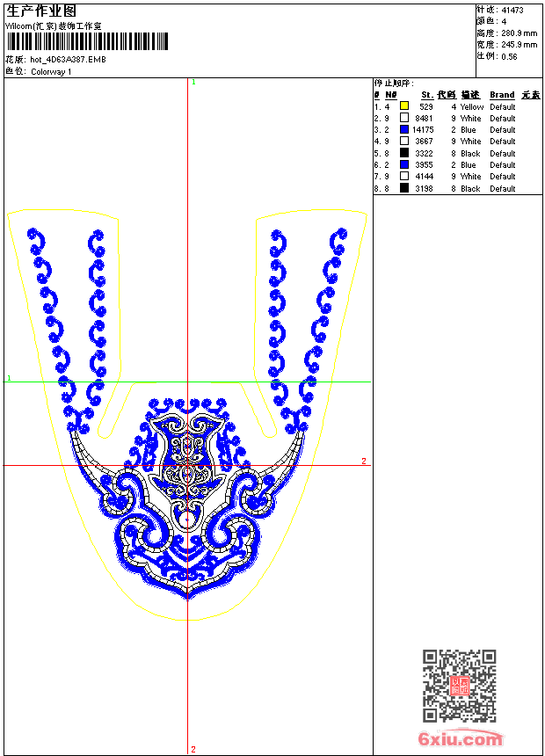Image resolution: width=545 pixels, height=756 pixels.
Task: Select the stitch count value 8481
Action: (424, 118)
